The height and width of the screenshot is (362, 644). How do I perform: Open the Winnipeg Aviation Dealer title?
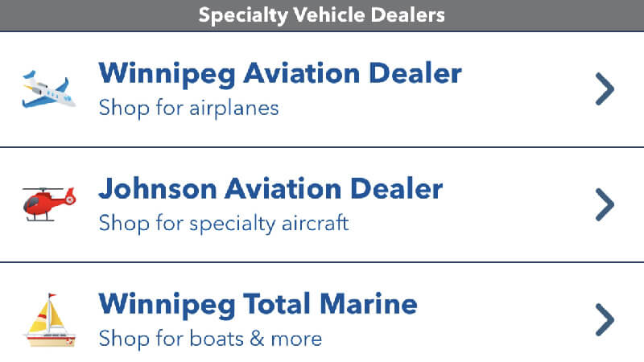279,74
